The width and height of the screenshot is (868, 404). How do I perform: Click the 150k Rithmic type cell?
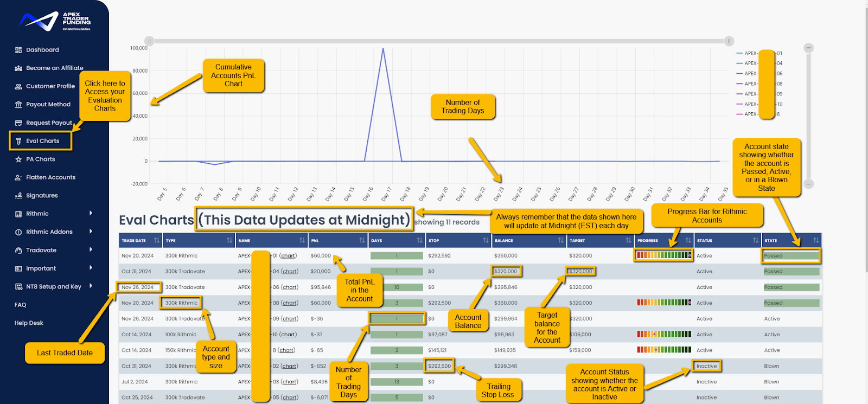pyautogui.click(x=181, y=350)
